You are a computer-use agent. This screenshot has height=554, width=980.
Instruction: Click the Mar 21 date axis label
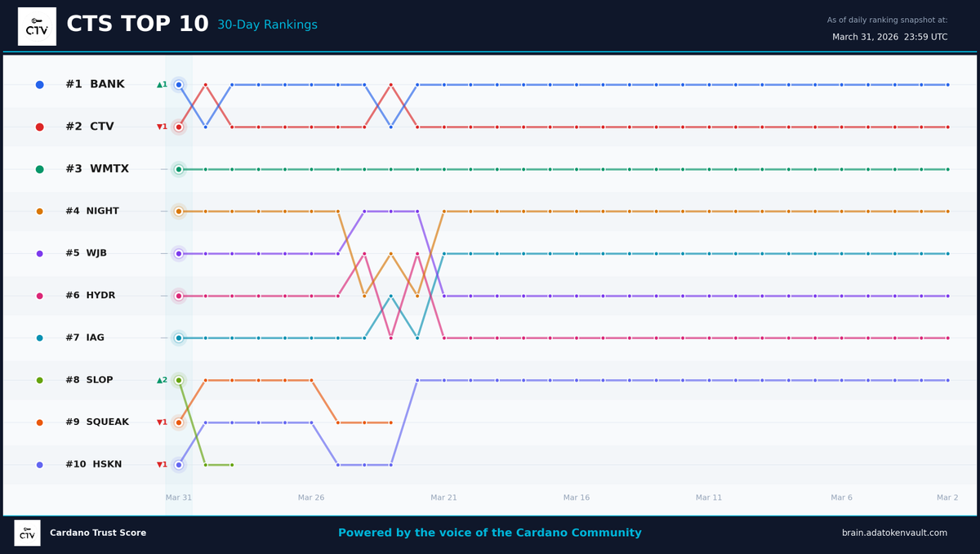443,498
